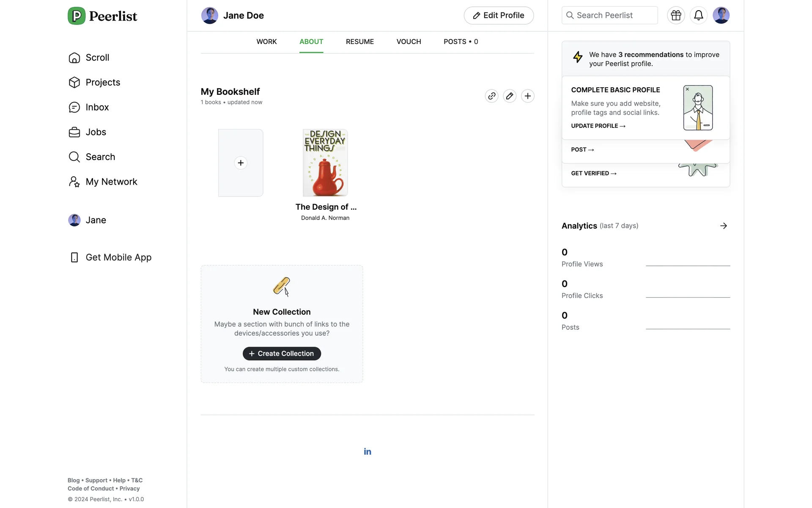Open the LinkedIn icon at the page bottom
Viewport: 812px width, 508px height.
pyautogui.click(x=368, y=452)
